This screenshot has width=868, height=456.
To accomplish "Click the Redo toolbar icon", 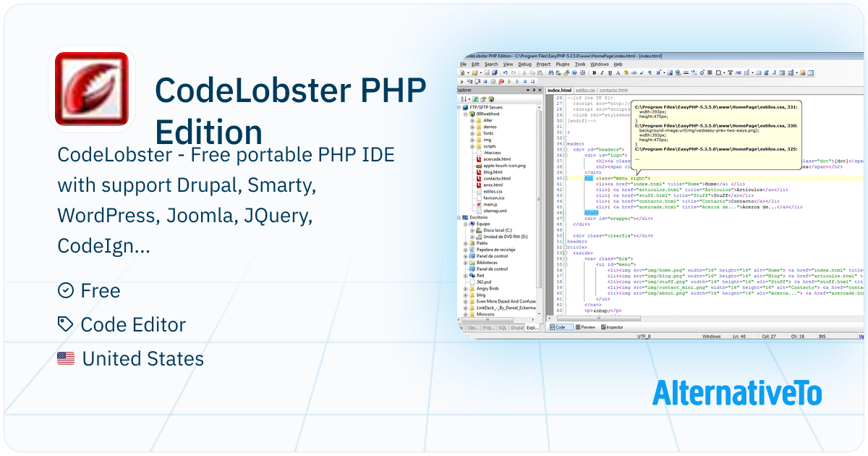I will 514,72.
